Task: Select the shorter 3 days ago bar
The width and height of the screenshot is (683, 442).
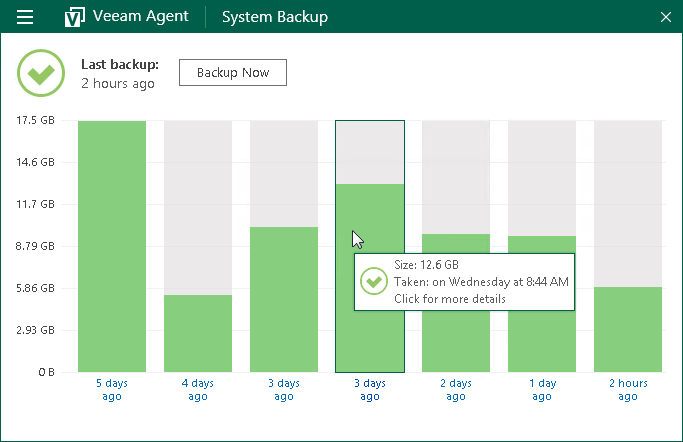Action: (284, 299)
